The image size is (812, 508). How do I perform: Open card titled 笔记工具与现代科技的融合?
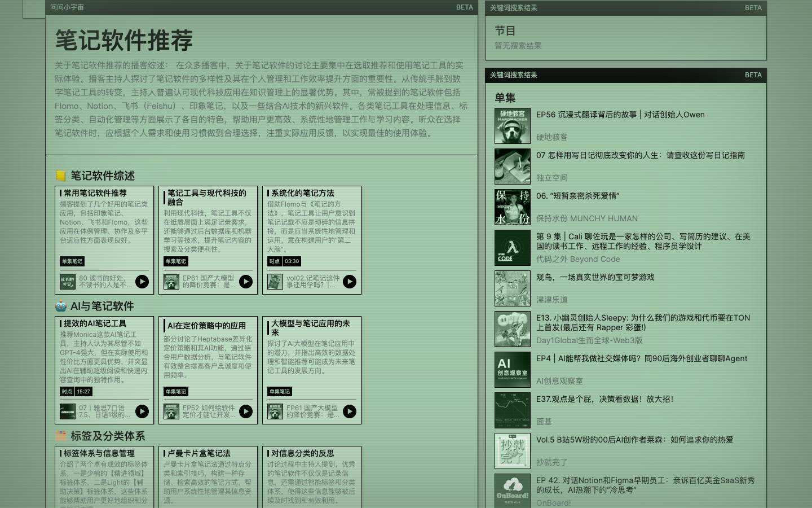pos(208,240)
